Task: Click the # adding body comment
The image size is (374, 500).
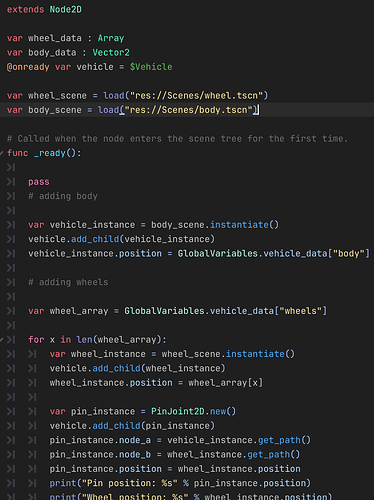Action: 63,196
